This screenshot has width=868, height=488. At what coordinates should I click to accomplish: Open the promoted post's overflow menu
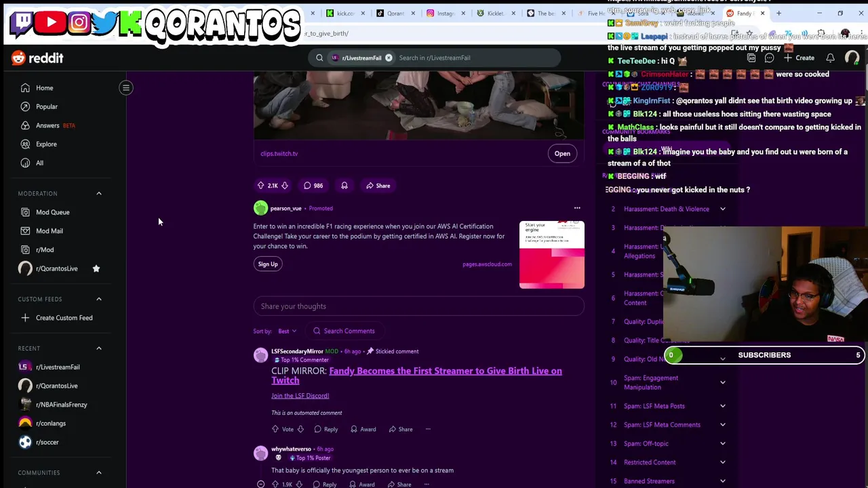click(577, 208)
